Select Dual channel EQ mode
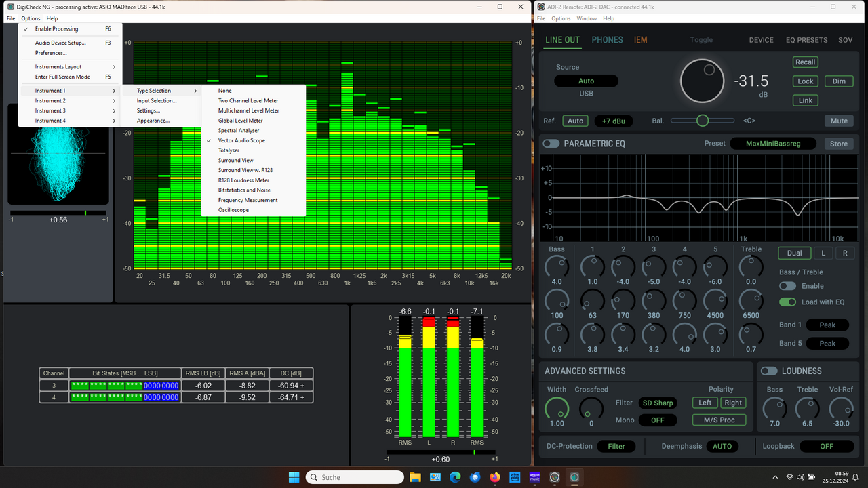Image resolution: width=868 pixels, height=488 pixels. click(794, 253)
